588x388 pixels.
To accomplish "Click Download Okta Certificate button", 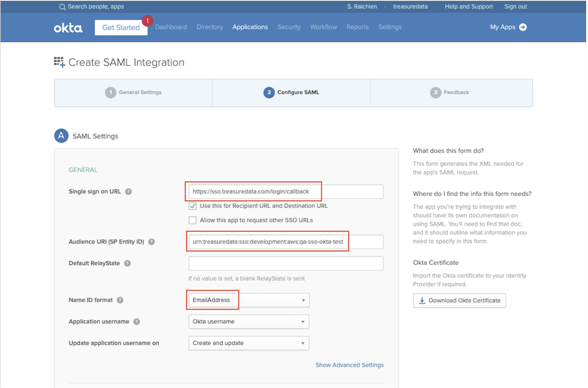I will pos(459,300).
